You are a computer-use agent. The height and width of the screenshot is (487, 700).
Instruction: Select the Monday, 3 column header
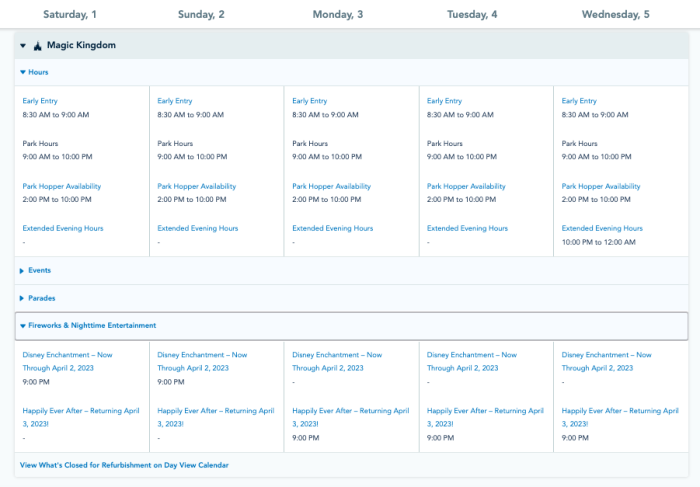[x=340, y=14]
